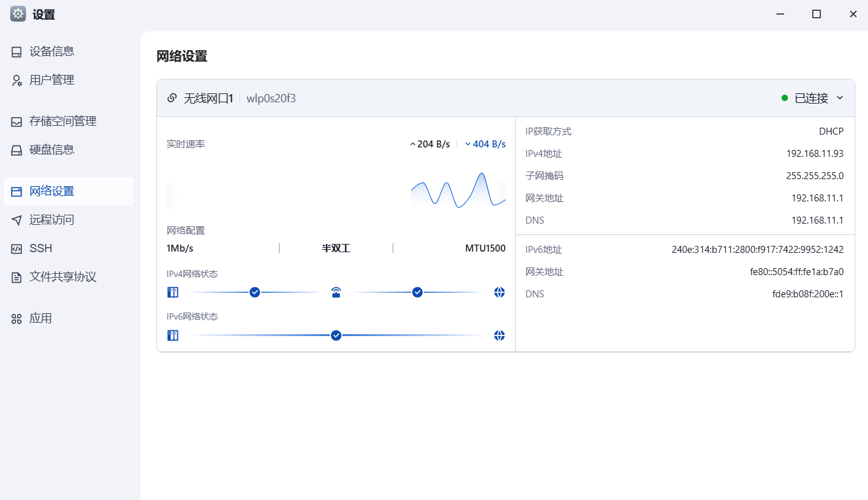Click the IPv6 status checkmark on progress line
The image size is (868, 500).
tap(336, 335)
